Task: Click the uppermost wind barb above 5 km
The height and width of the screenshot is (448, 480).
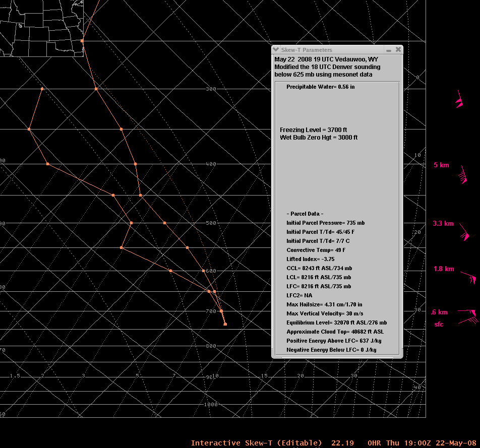Action: [x=459, y=99]
